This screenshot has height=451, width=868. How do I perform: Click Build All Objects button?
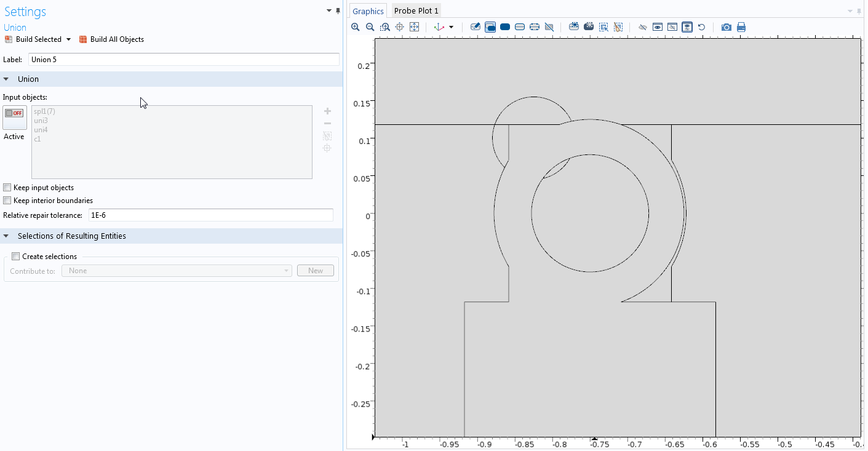[x=111, y=39]
